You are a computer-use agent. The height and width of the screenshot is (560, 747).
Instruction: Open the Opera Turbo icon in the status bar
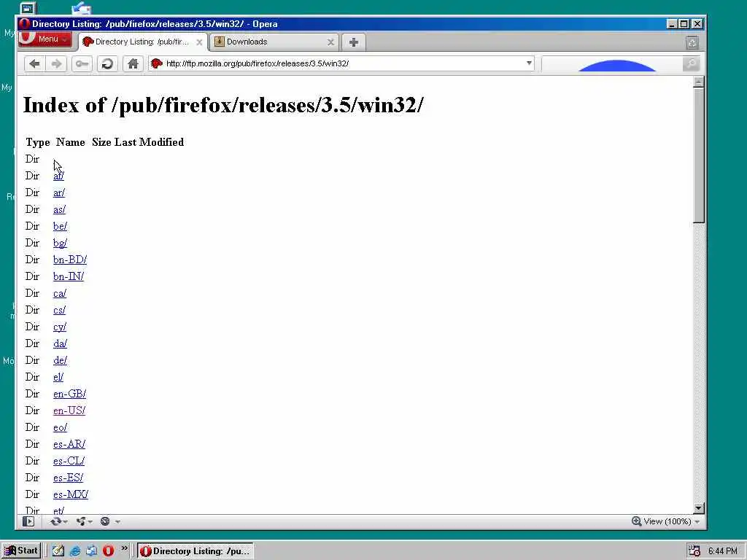[x=105, y=521]
